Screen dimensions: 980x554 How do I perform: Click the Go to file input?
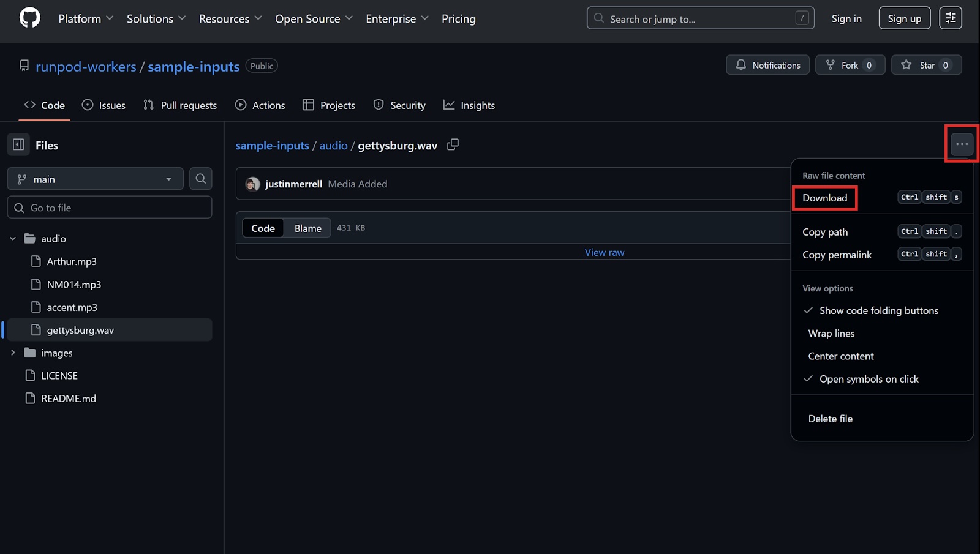click(110, 208)
